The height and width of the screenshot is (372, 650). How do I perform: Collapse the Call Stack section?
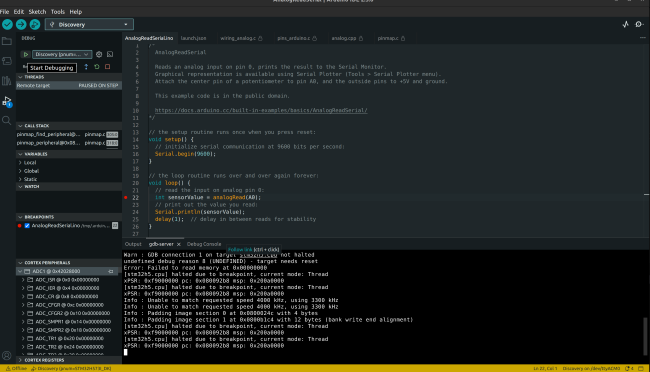[x=69, y=126]
